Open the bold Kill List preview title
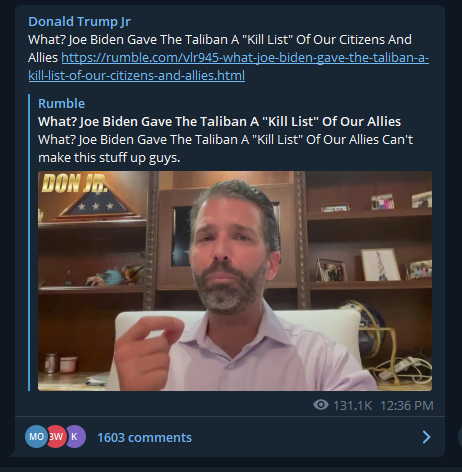The width and height of the screenshot is (462, 472). (x=219, y=121)
